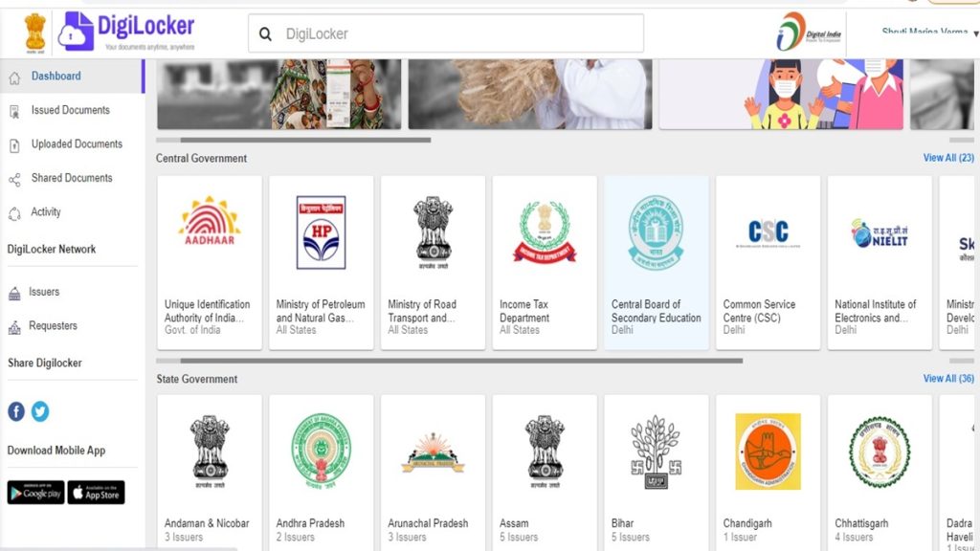Open the Central Board of Secondary Education card
Image resolution: width=980 pixels, height=551 pixels.
pos(656,259)
